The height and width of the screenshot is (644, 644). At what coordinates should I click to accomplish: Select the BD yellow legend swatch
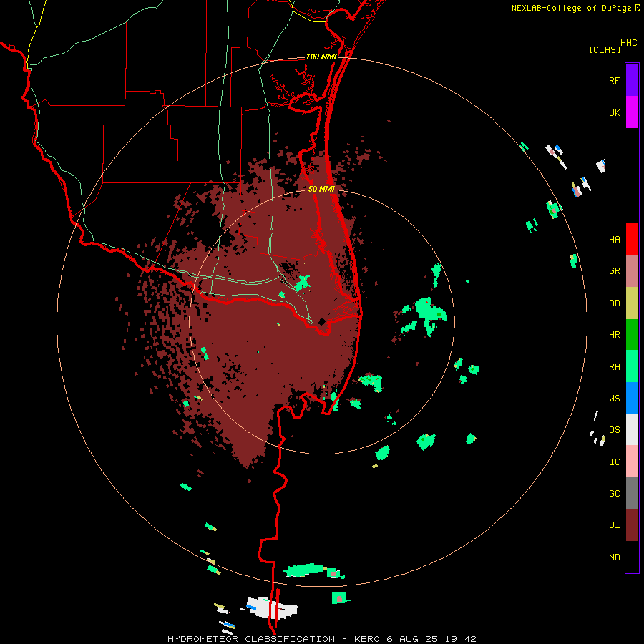coord(632,303)
